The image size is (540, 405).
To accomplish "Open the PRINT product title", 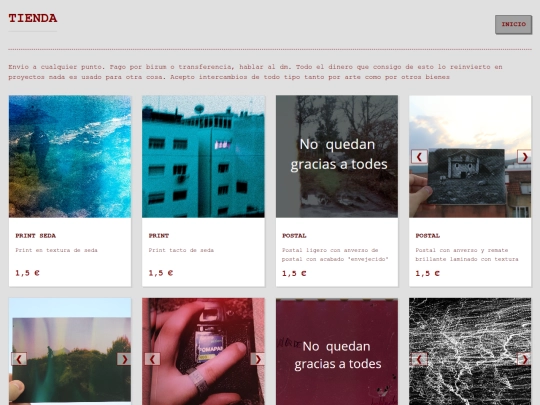I will 159,236.
